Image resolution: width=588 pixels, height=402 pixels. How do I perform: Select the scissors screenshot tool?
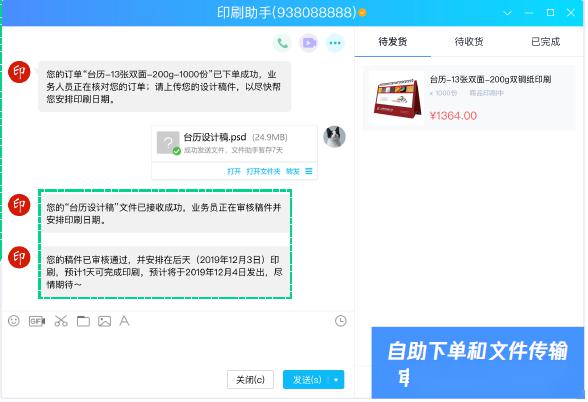pos(61,321)
